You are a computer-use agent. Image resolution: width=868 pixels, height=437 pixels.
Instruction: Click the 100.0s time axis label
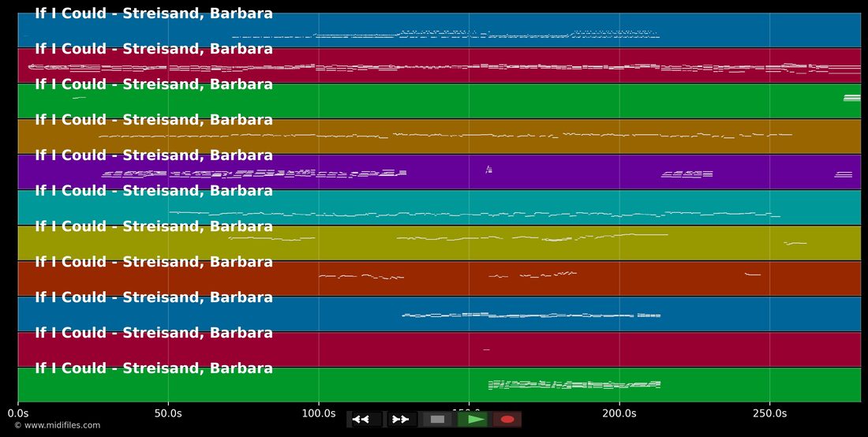pyautogui.click(x=319, y=413)
